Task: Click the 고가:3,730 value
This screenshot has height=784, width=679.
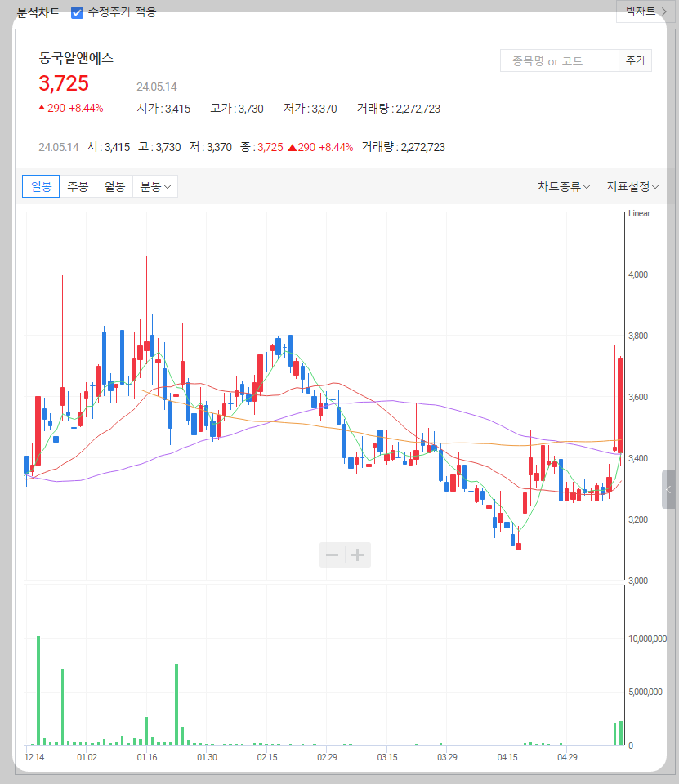Action: 237,109
